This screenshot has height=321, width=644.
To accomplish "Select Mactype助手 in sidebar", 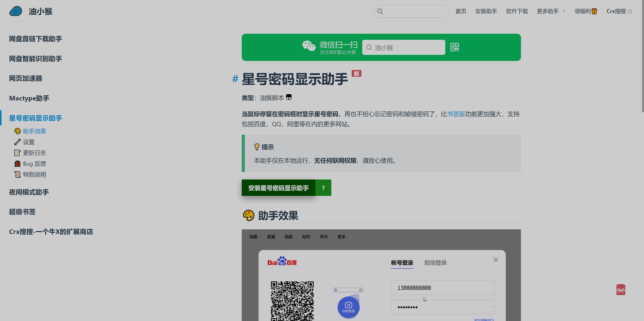I will point(29,98).
